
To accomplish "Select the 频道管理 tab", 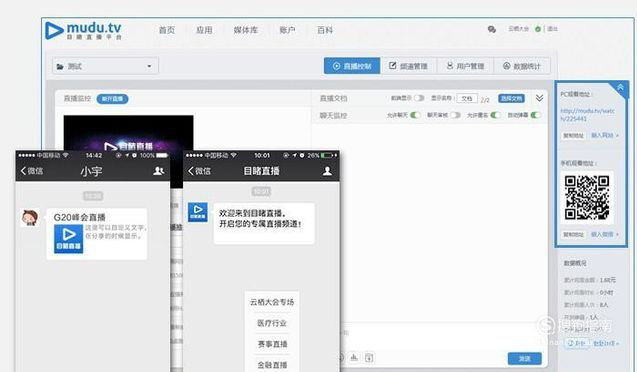I will click(x=408, y=66).
